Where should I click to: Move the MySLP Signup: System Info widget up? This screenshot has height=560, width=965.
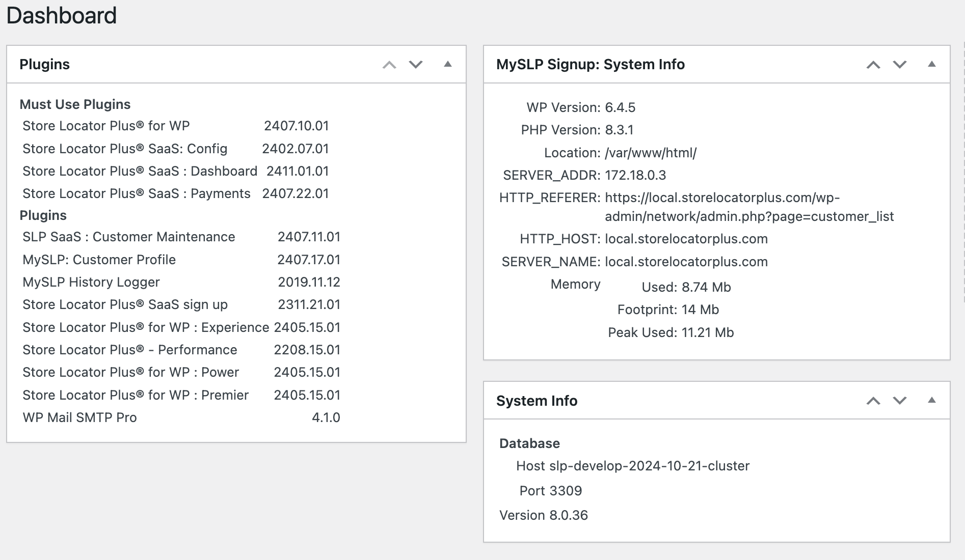[x=874, y=64]
